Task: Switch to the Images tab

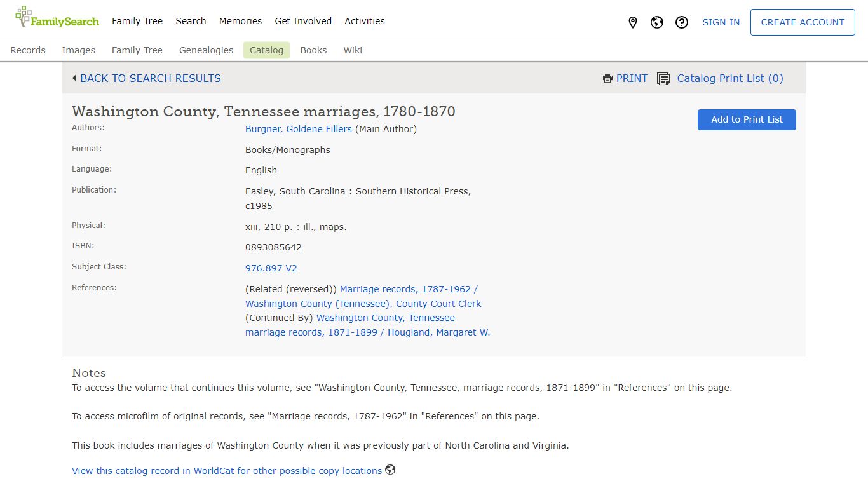Action: pyautogui.click(x=78, y=50)
